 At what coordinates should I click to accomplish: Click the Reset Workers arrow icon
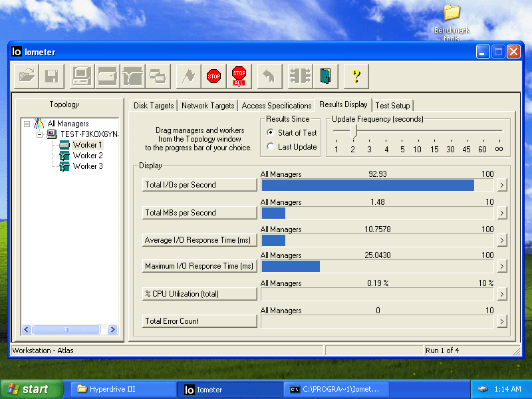269,76
